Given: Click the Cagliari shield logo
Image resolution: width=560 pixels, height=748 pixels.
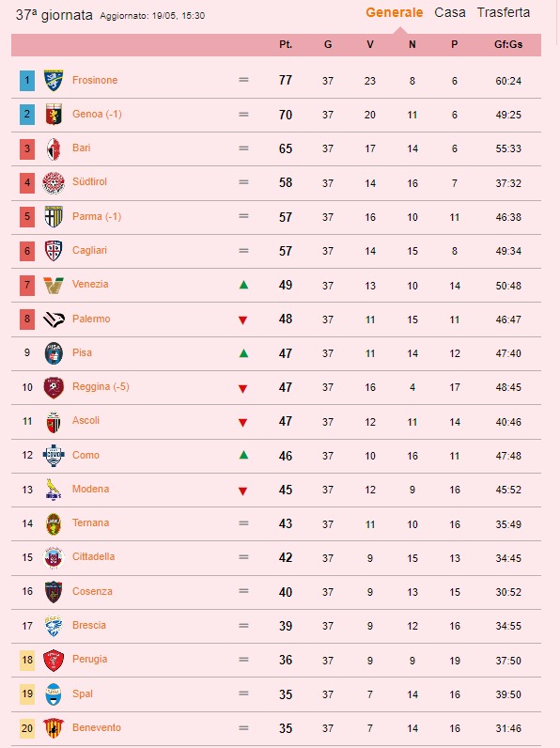Looking at the screenshot, I should (x=54, y=251).
